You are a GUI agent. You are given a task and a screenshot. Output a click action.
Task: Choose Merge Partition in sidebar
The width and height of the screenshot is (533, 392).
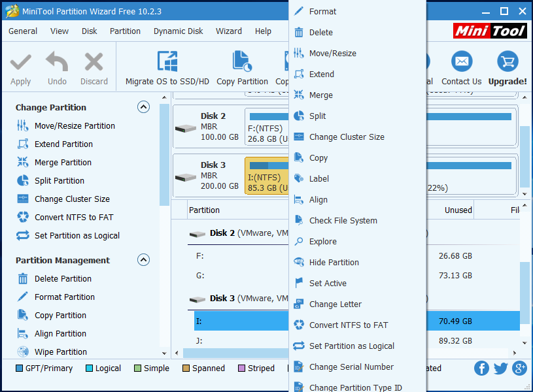54,163
